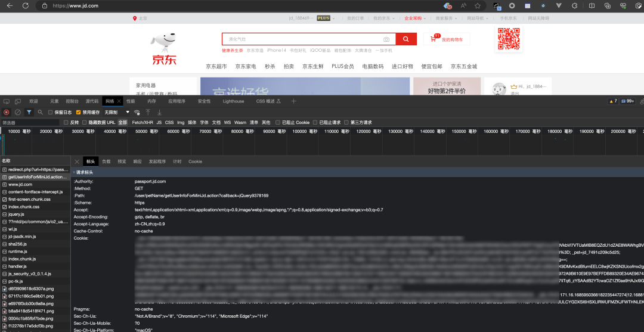Screen dimensions: 644x332
Task: Expand the 商家服务 dropdown menu
Action: click(447, 18)
